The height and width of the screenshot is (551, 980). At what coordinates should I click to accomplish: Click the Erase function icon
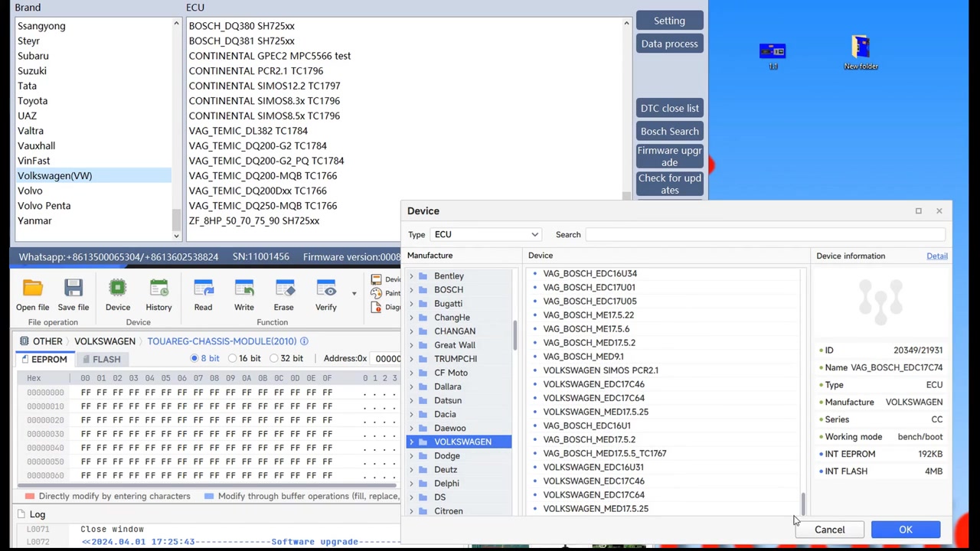click(283, 289)
